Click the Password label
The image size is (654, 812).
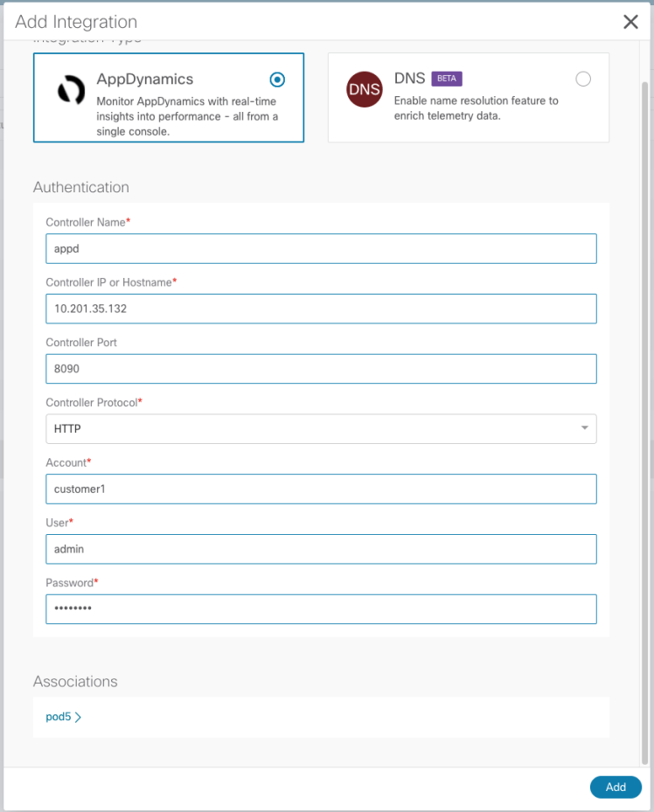[72, 583]
